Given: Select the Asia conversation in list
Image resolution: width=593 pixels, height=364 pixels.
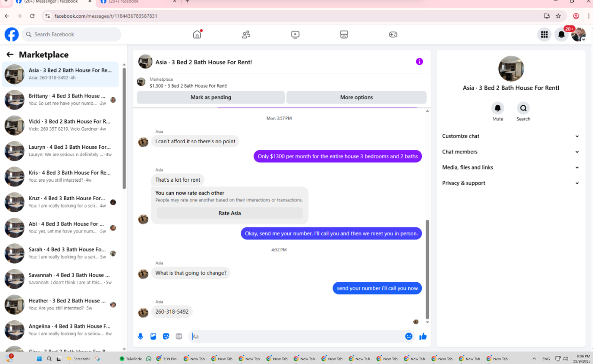Looking at the screenshot, I should [60, 74].
